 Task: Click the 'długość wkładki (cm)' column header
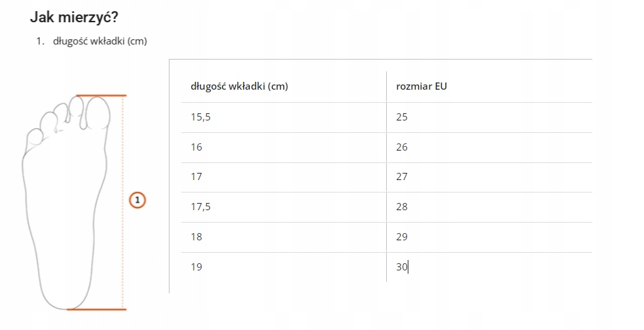pos(239,86)
